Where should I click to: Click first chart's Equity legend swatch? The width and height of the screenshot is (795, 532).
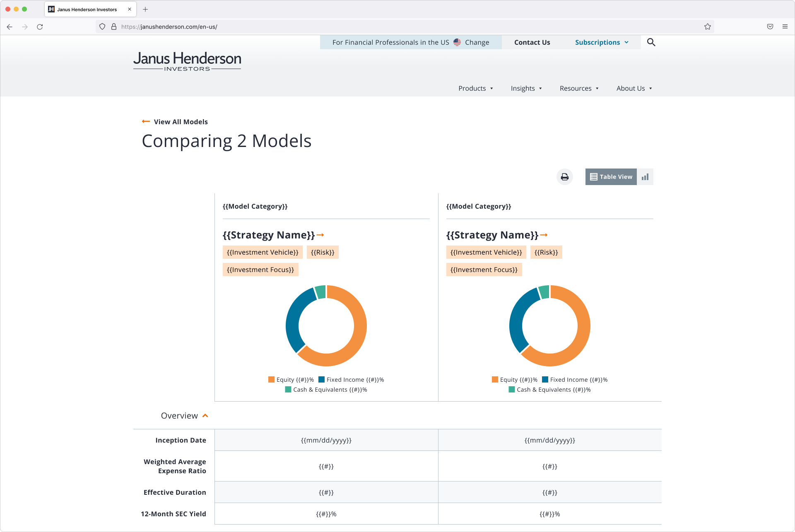click(272, 379)
